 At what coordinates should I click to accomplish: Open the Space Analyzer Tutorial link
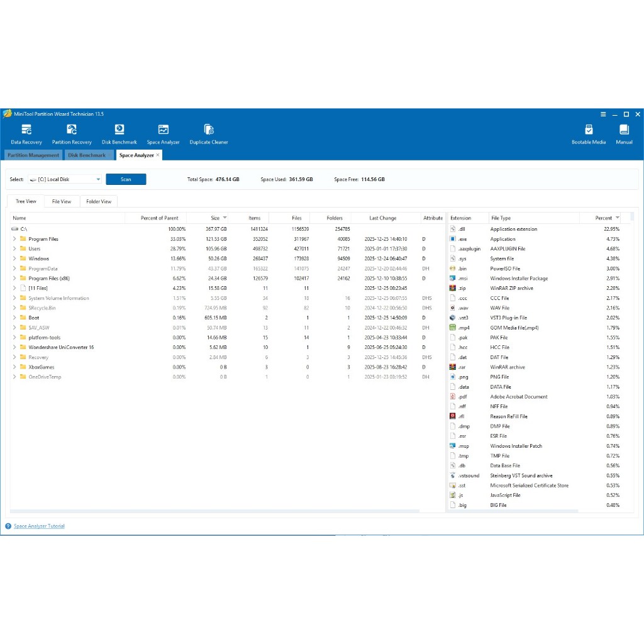point(39,526)
